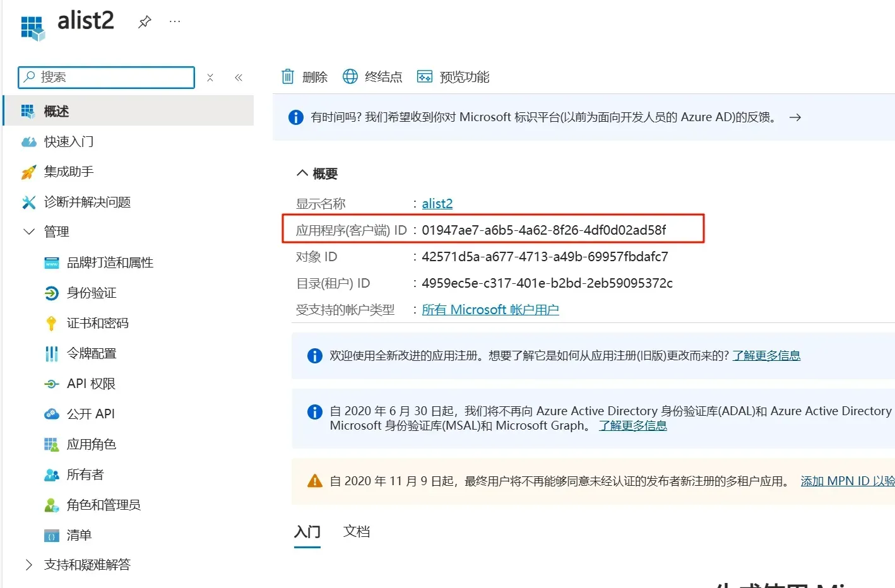Expand the 支持和疑难解答 section chevron
Viewport: 895px width, 588px height.
(28, 565)
